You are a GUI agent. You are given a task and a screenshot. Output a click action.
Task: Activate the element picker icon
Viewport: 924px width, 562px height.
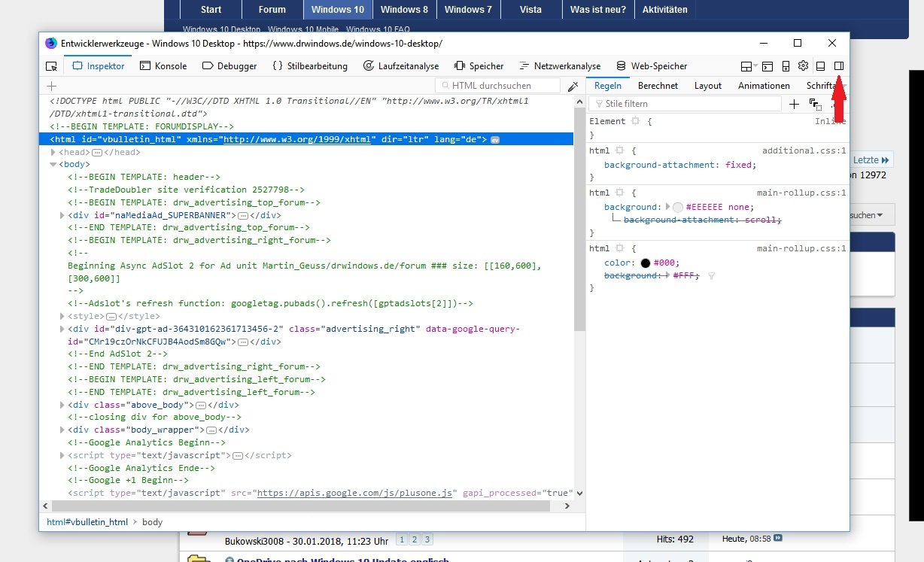click(x=51, y=66)
